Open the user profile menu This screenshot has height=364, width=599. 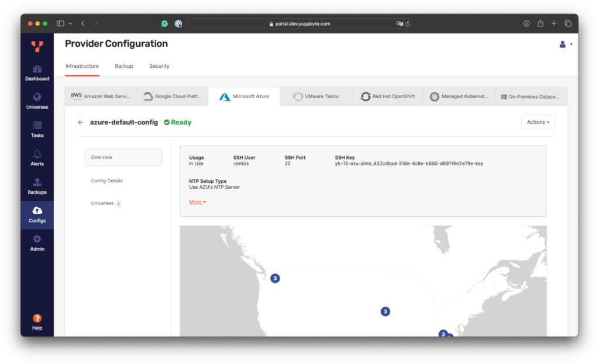(565, 44)
